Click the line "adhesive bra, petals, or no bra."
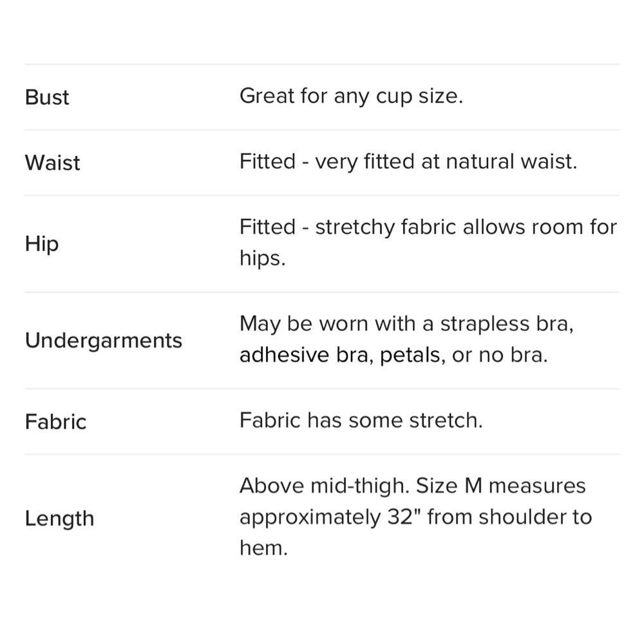 point(393,355)
